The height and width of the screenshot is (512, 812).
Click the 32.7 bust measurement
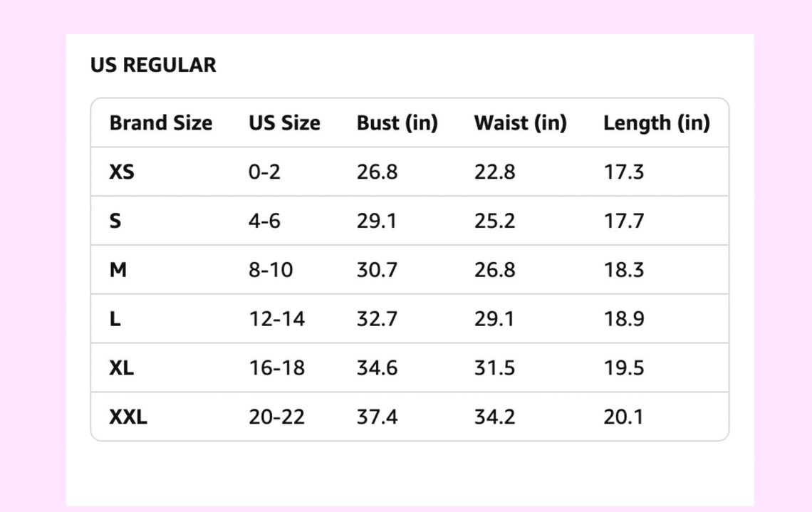click(377, 319)
